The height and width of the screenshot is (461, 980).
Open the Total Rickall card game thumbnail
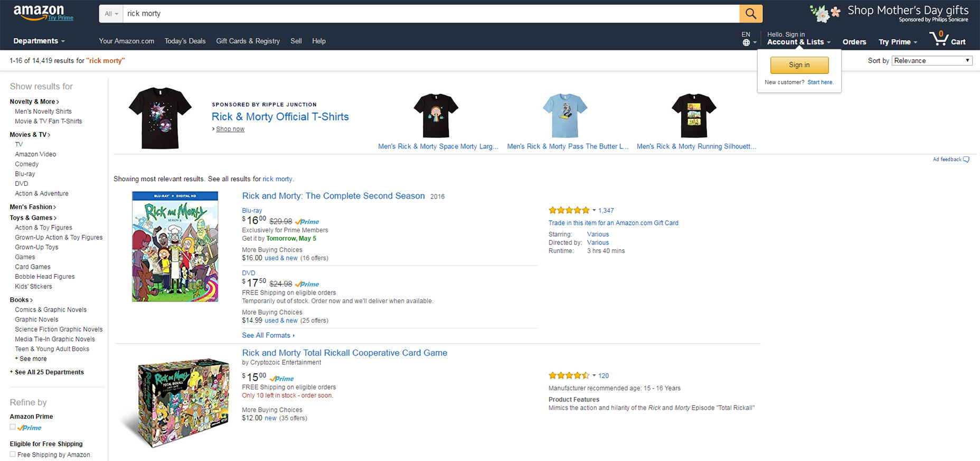(x=175, y=403)
